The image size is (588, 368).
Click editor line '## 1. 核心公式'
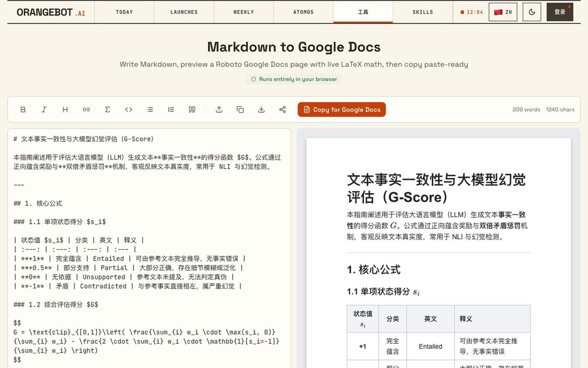(x=38, y=204)
